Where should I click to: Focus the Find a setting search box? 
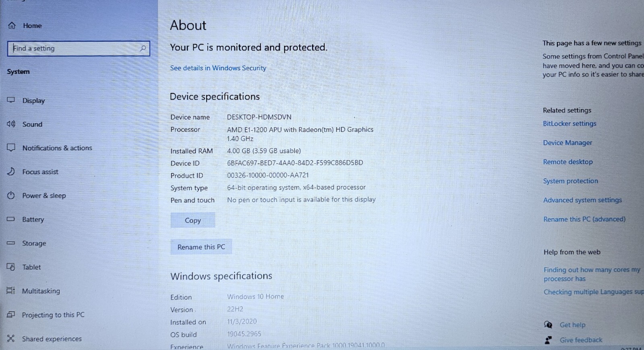78,48
